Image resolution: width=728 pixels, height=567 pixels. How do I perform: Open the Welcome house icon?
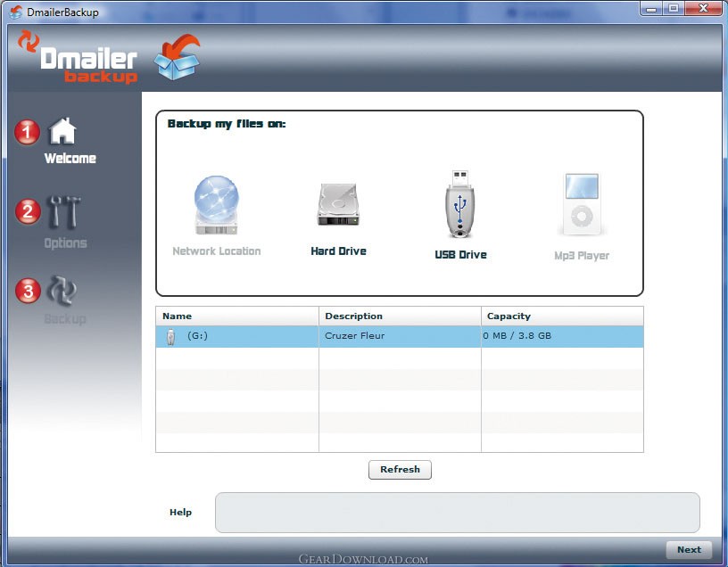coord(62,131)
